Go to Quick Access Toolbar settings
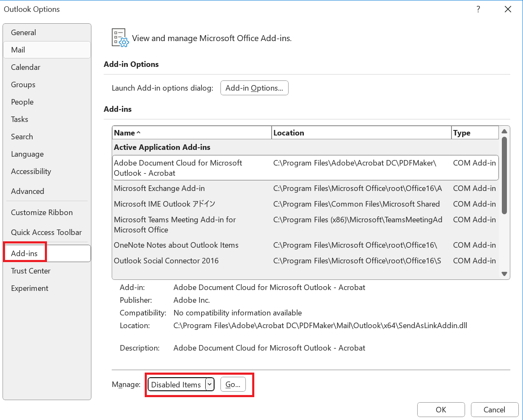This screenshot has width=523, height=420. pyautogui.click(x=47, y=232)
